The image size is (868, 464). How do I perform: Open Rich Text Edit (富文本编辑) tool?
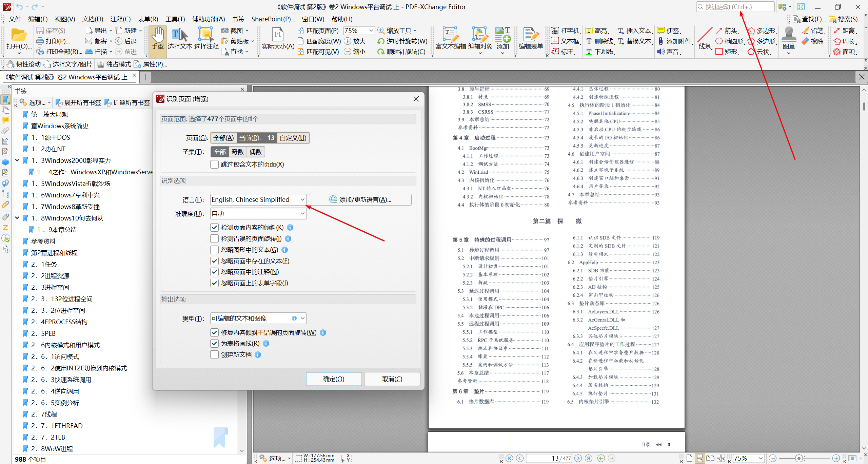pos(451,39)
